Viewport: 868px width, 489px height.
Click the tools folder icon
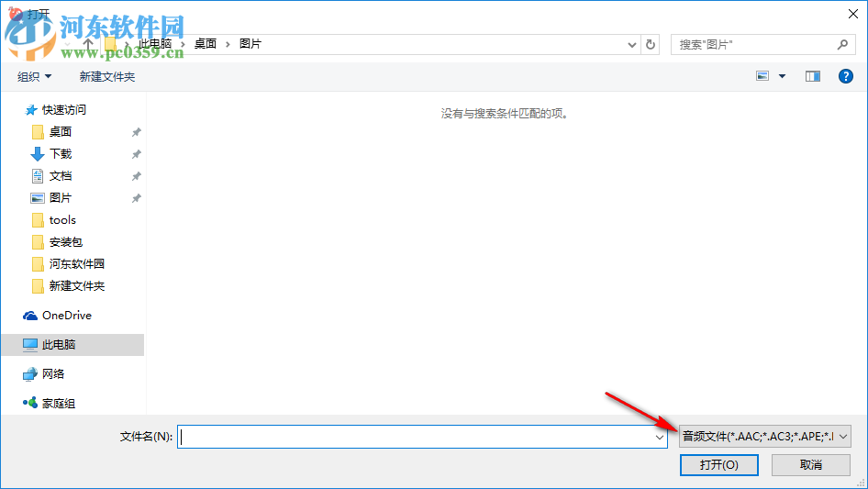tap(38, 220)
